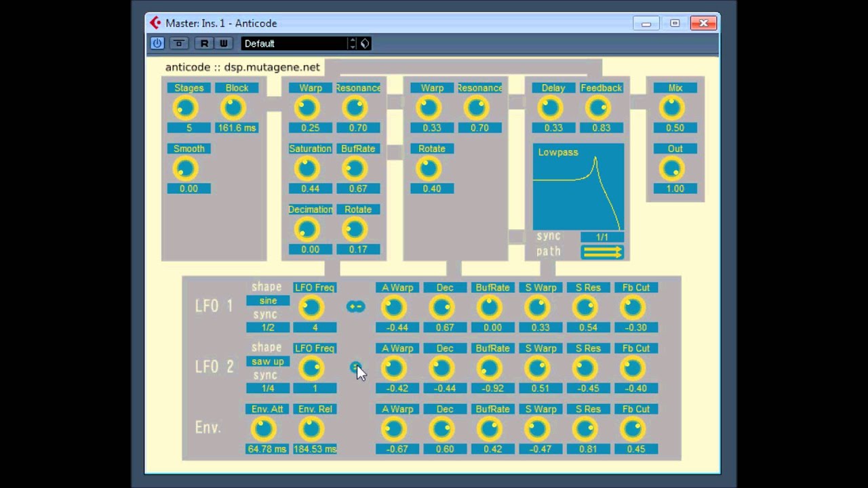Open LFO 1 sync value 1/2
Screen dimensions: 868x488
click(x=268, y=327)
